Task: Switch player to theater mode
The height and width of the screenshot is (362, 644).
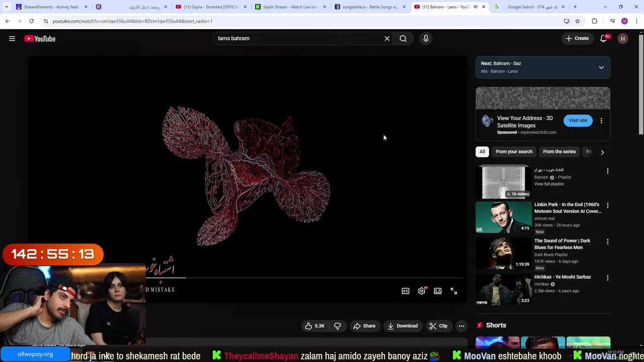Action: [438, 291]
